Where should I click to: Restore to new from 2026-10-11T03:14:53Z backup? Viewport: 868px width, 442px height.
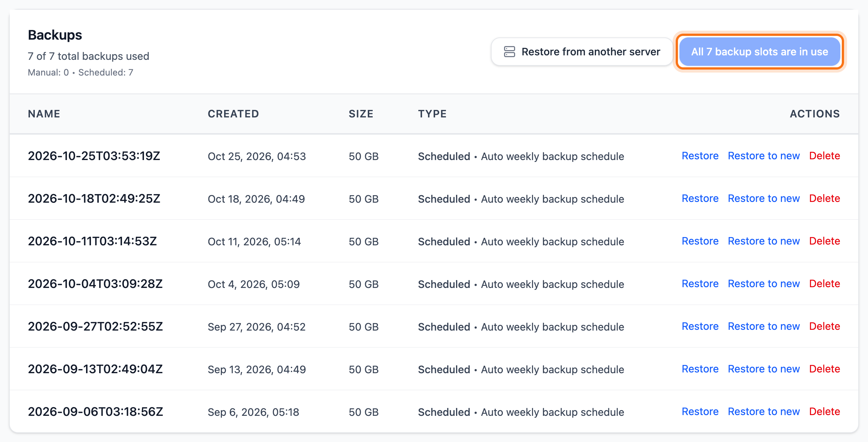pyautogui.click(x=764, y=241)
